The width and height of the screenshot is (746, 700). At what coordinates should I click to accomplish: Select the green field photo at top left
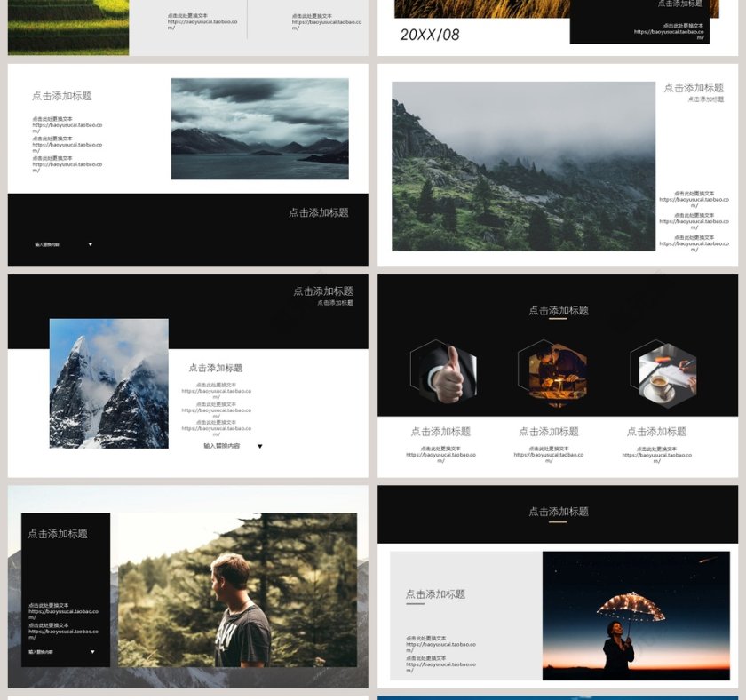(x=67, y=27)
